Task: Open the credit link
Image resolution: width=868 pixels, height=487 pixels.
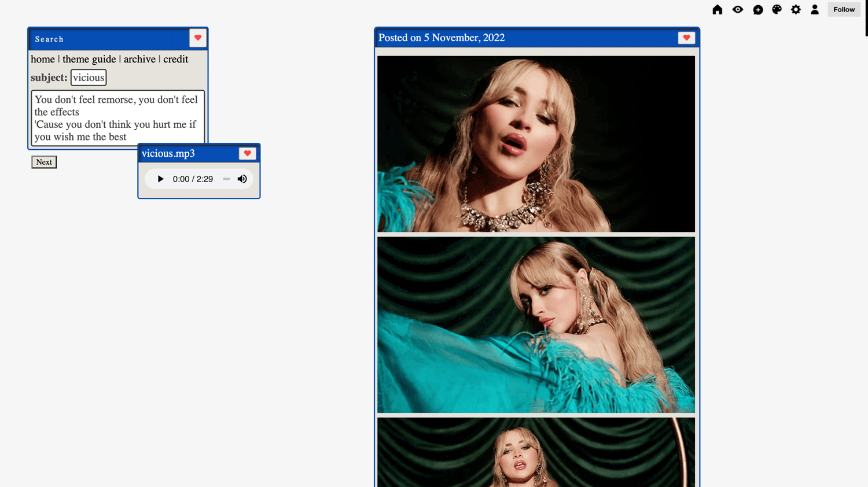Action: (x=176, y=59)
